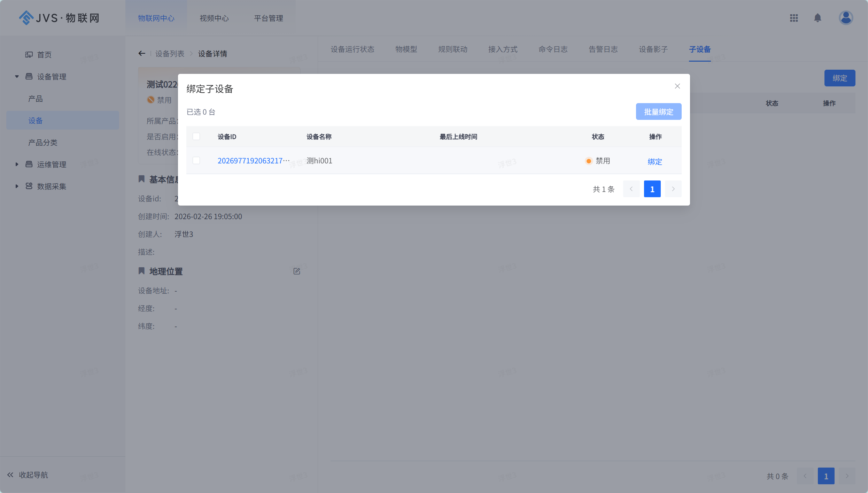Click 绑定 link in device row
The height and width of the screenshot is (493, 868).
tap(654, 161)
